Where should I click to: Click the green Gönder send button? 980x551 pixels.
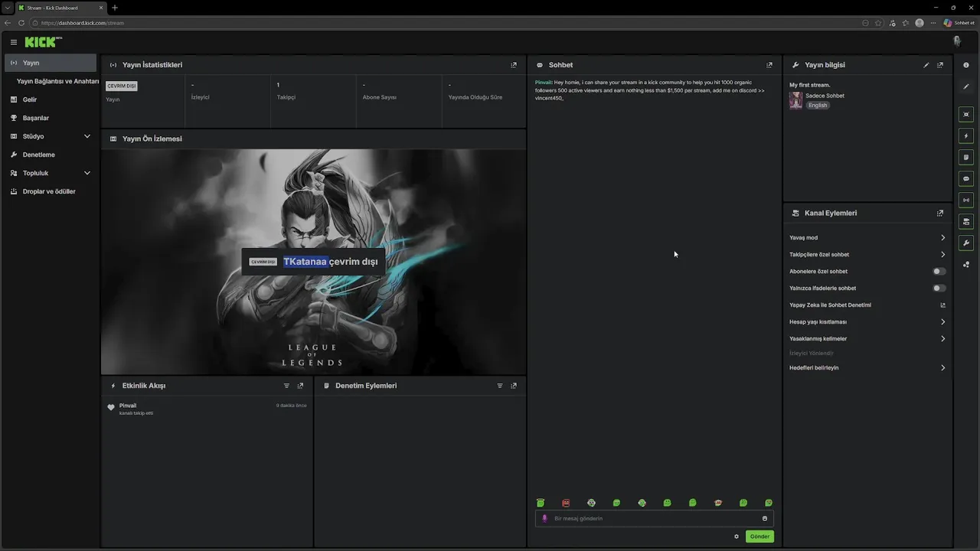click(x=759, y=536)
